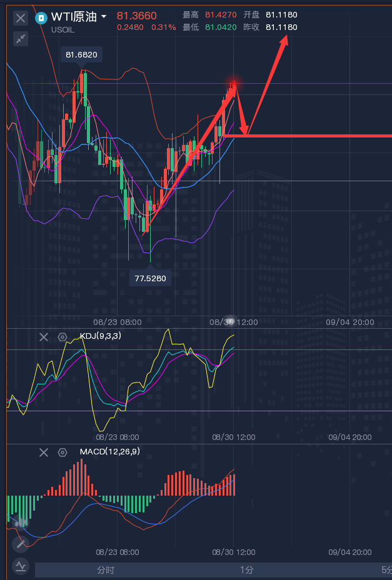Image resolution: width=392 pixels, height=580 pixels.
Task: Click the price change value 0.2480
Action: 130,27
